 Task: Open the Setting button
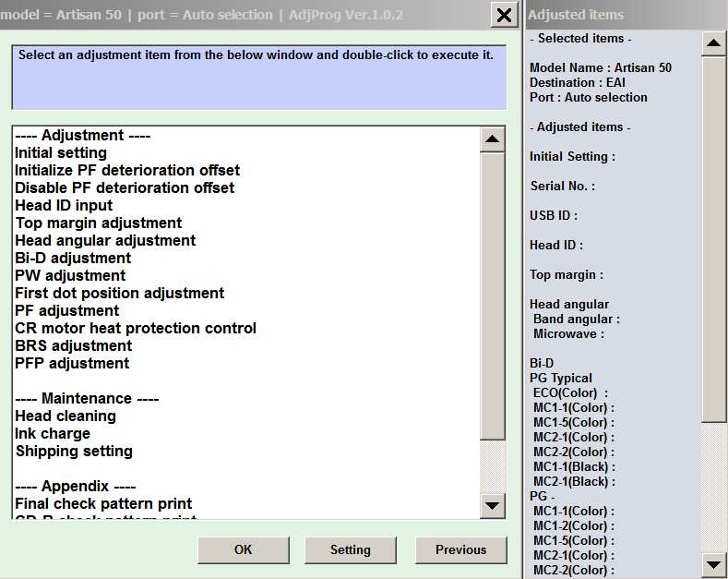(x=351, y=550)
